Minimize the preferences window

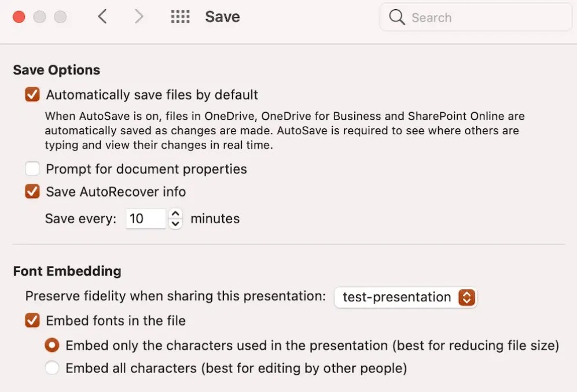coord(39,17)
